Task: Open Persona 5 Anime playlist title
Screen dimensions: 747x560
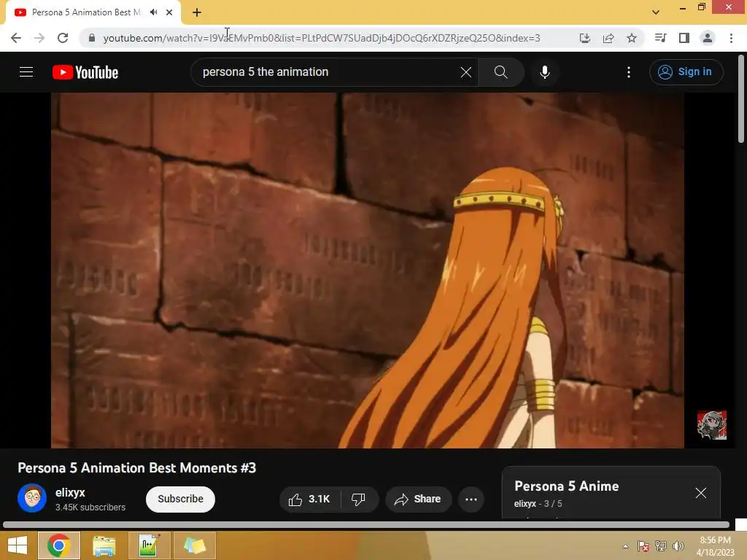Action: pyautogui.click(x=566, y=486)
